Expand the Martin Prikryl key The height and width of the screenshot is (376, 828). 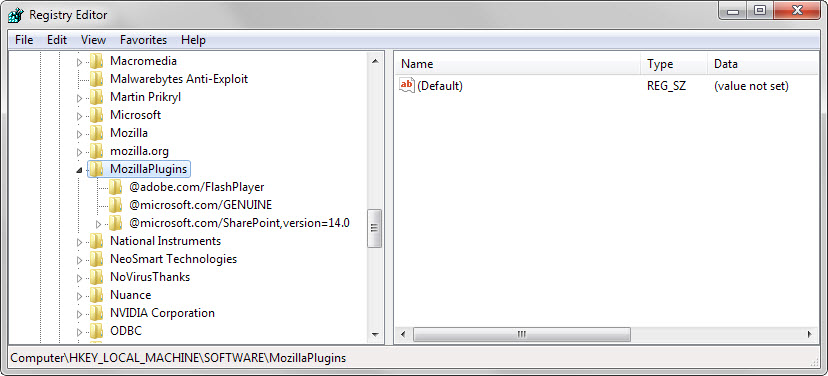(x=80, y=98)
